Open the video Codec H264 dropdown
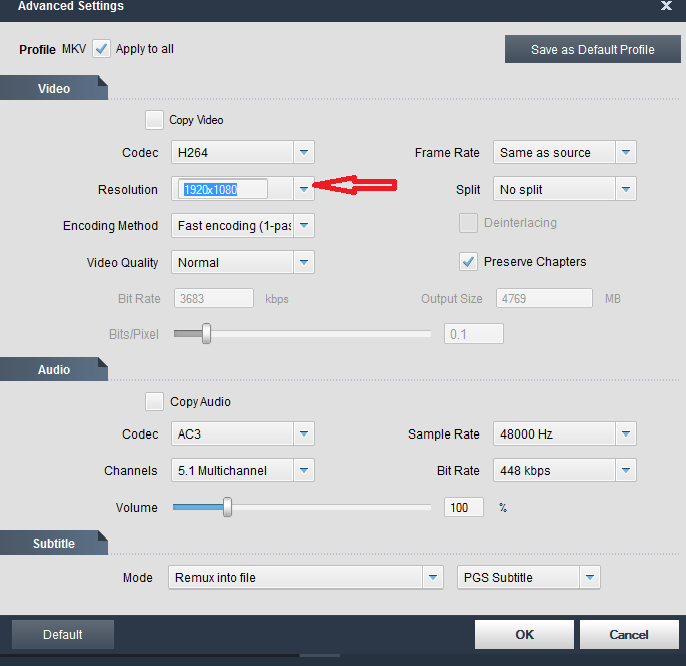686x666 pixels. pyautogui.click(x=304, y=153)
